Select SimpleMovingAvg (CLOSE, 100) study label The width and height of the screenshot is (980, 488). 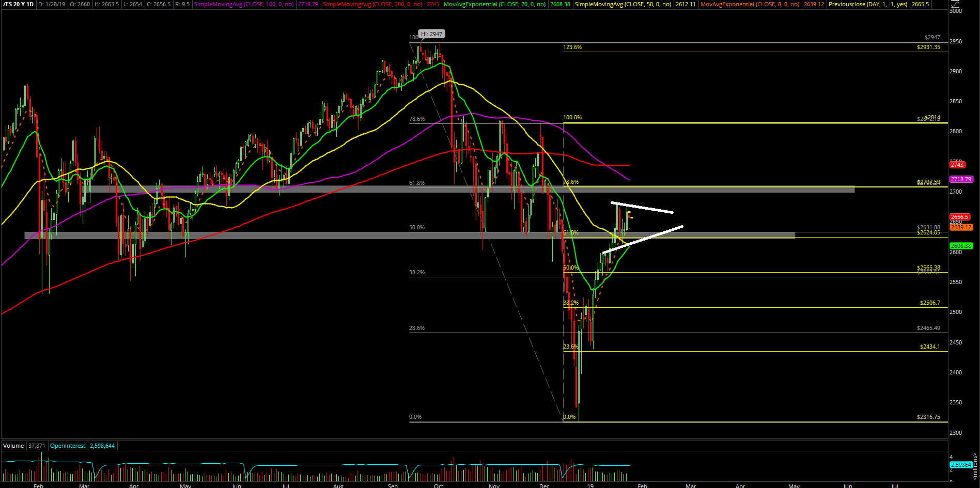[x=244, y=4]
